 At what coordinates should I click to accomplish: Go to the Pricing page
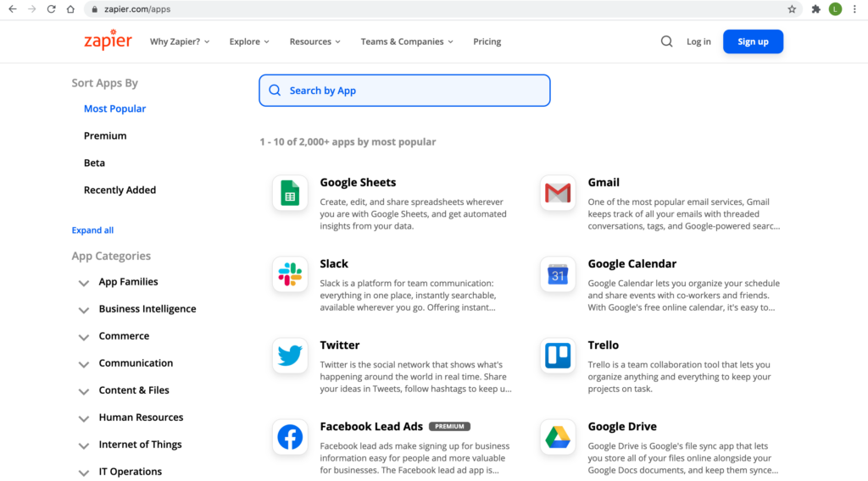487,41
